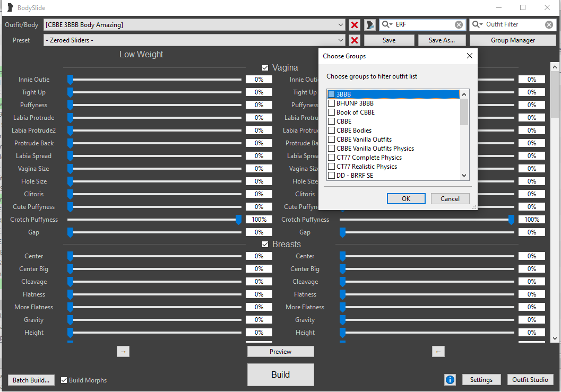The image size is (561, 392).
Task: Tick the CBBE Vanilla Outfits Physics checkbox
Action: coord(331,149)
